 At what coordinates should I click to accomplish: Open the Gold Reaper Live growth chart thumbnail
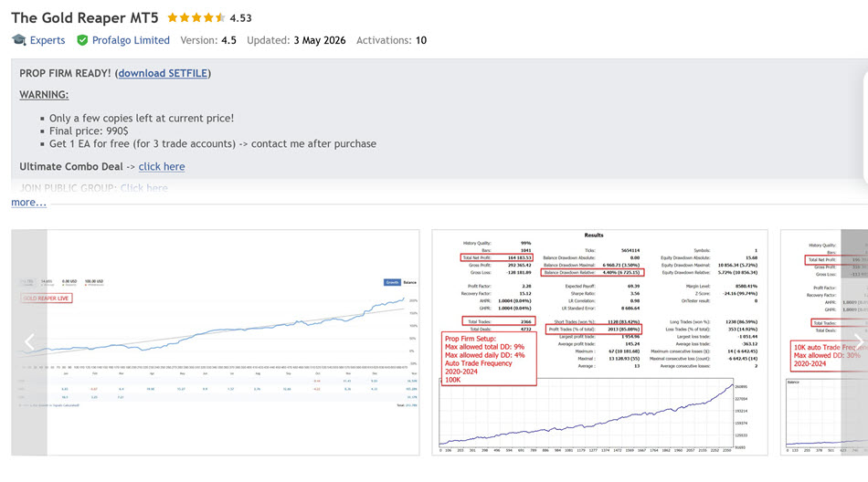216,342
